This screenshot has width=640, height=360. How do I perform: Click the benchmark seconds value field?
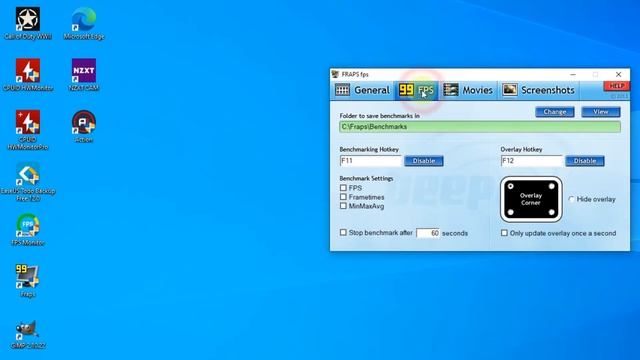pos(428,233)
